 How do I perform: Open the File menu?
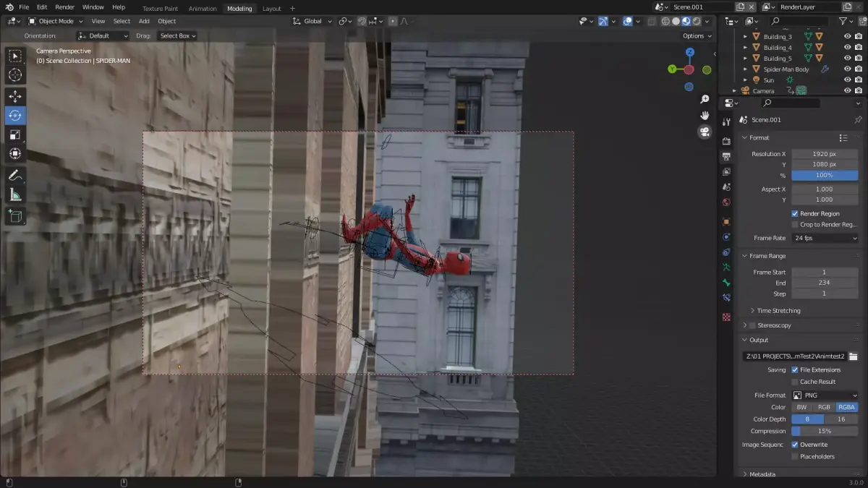[x=24, y=7]
